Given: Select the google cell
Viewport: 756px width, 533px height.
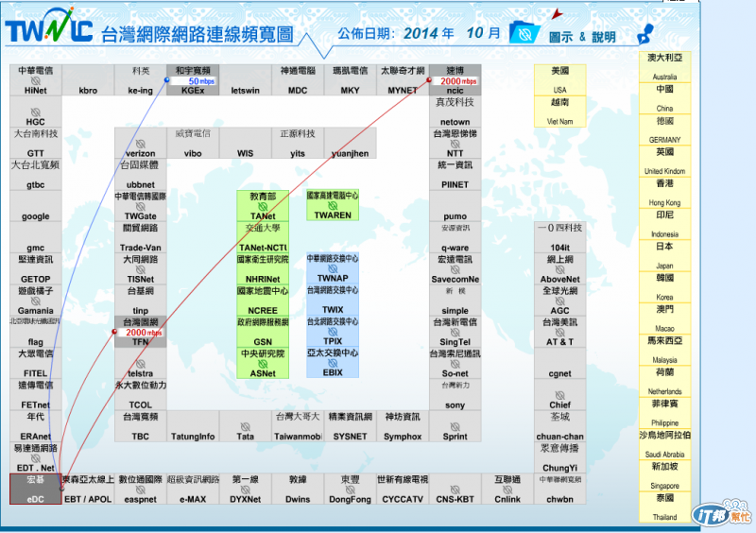Looking at the screenshot, I should click(x=36, y=206).
